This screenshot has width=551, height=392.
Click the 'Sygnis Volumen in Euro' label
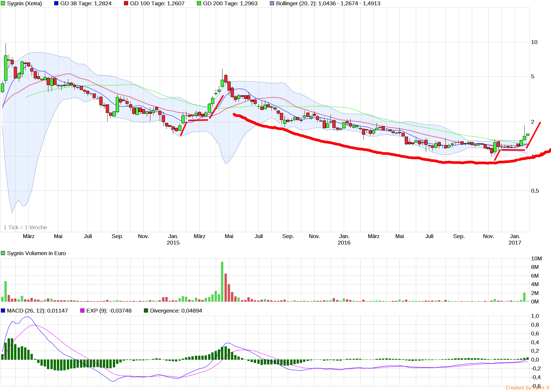point(36,253)
